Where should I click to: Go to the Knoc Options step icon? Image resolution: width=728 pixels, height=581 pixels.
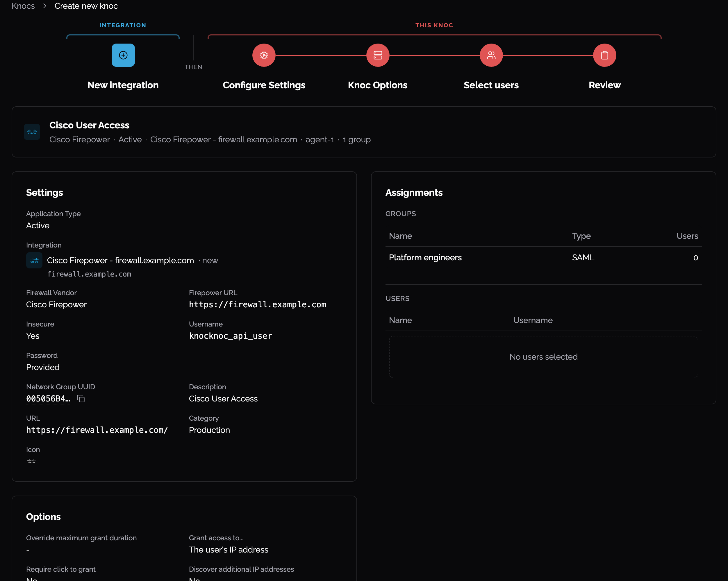pyautogui.click(x=377, y=55)
